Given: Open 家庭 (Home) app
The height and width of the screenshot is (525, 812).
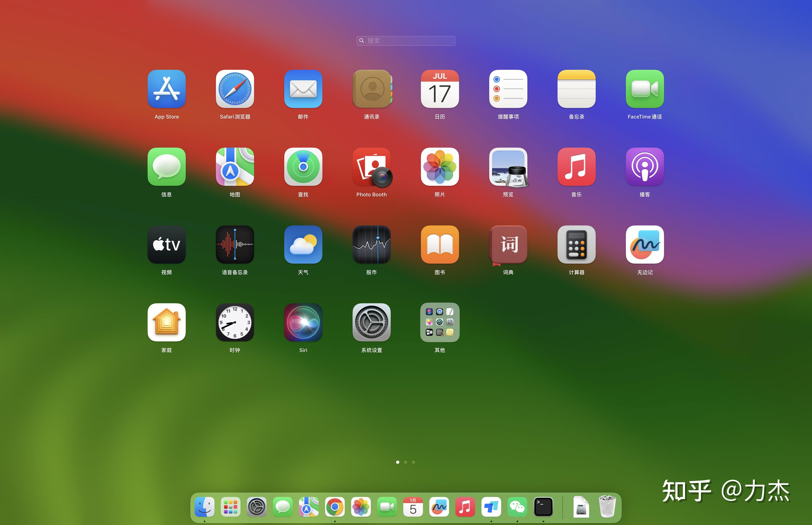Looking at the screenshot, I should tap(167, 322).
